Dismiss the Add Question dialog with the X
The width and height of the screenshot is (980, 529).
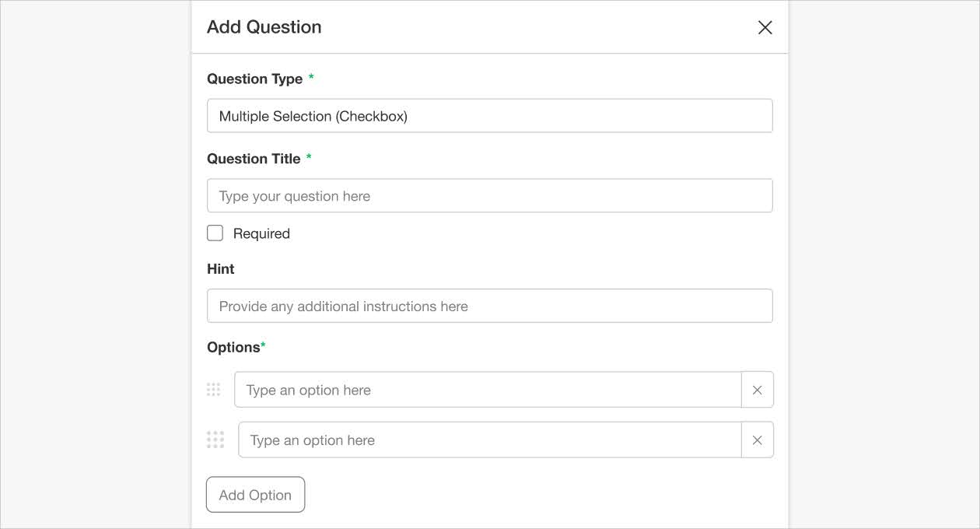[765, 26]
